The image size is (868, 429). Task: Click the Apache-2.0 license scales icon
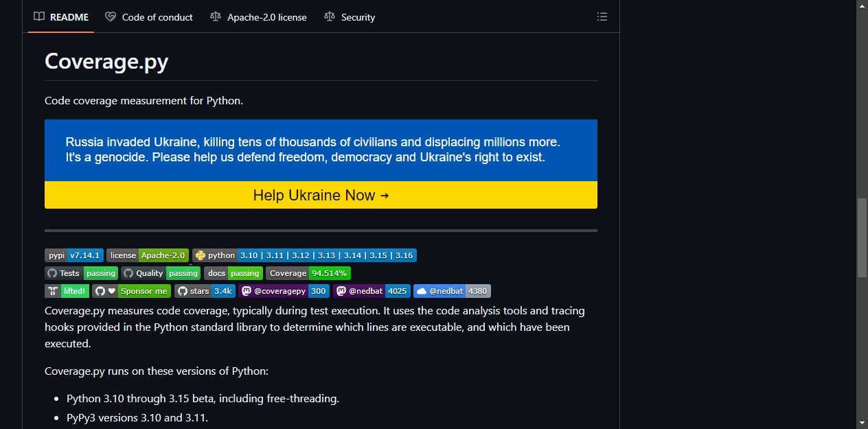coord(216,17)
